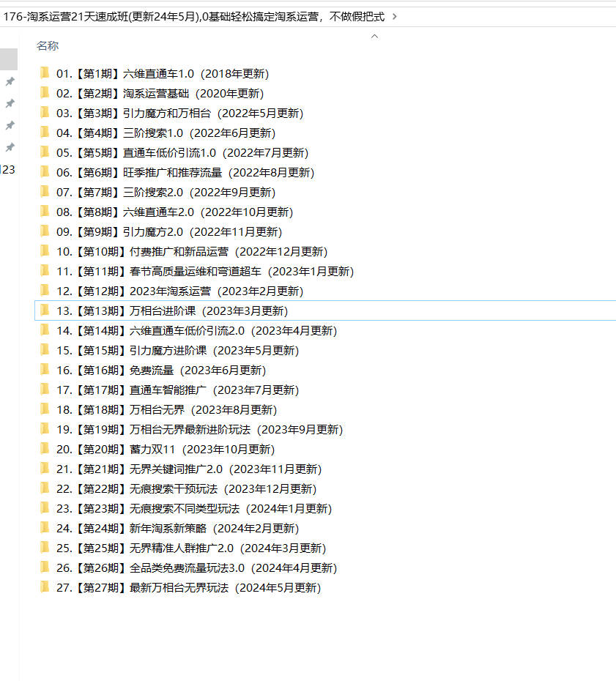Select text 26.【第26期】全品类免费流量玩法3.0 (2024年4月更新)
The image size is (616, 681).
click(x=197, y=567)
